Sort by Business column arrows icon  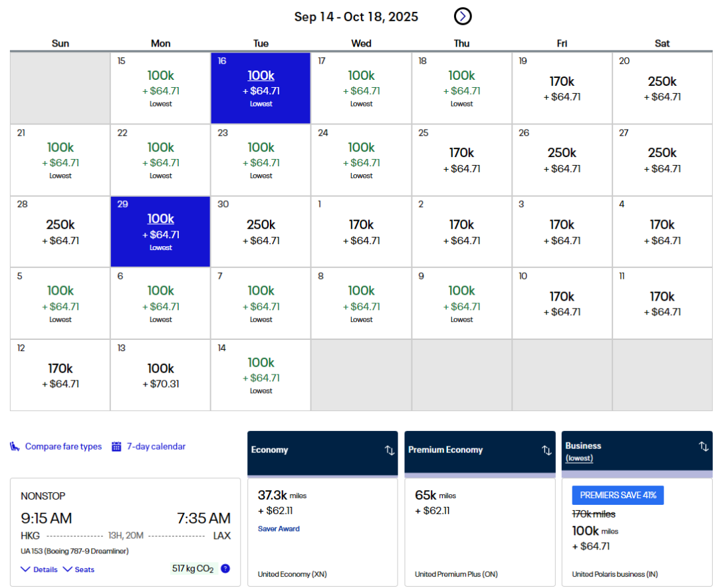pos(703,446)
